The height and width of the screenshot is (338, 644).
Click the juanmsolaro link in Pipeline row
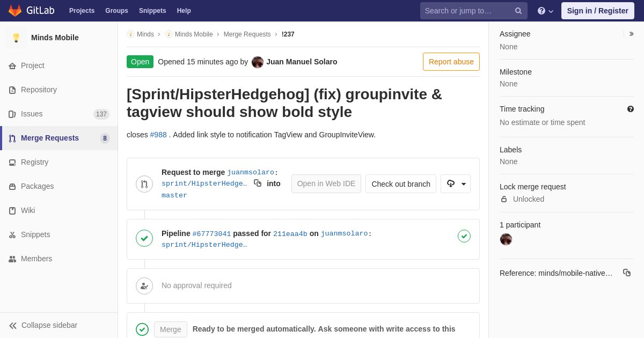click(x=344, y=234)
